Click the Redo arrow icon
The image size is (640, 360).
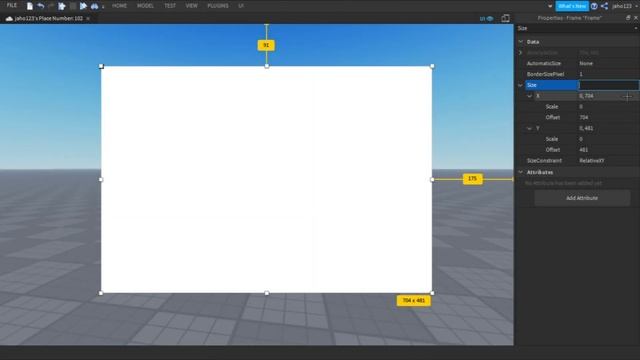pyautogui.click(x=51, y=6)
